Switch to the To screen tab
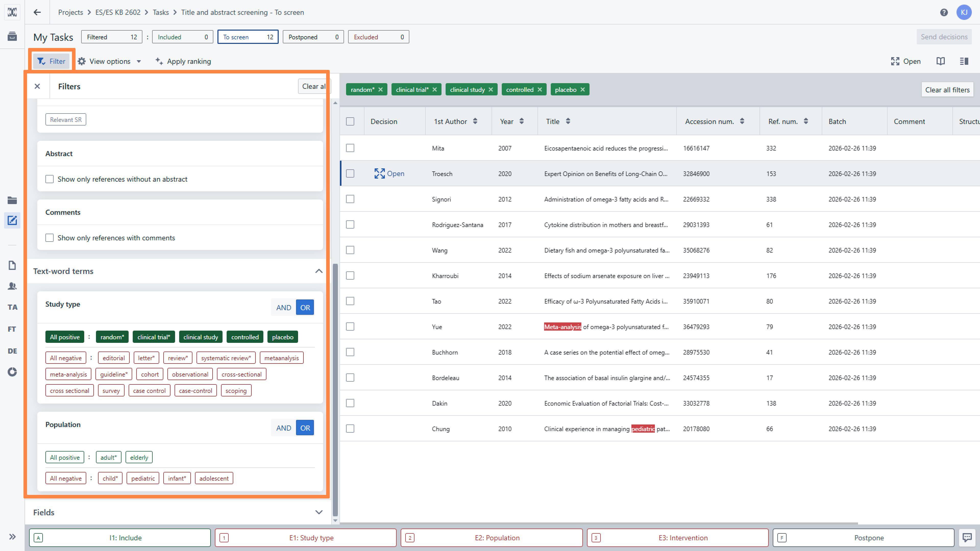The height and width of the screenshot is (551, 980). [x=248, y=37]
